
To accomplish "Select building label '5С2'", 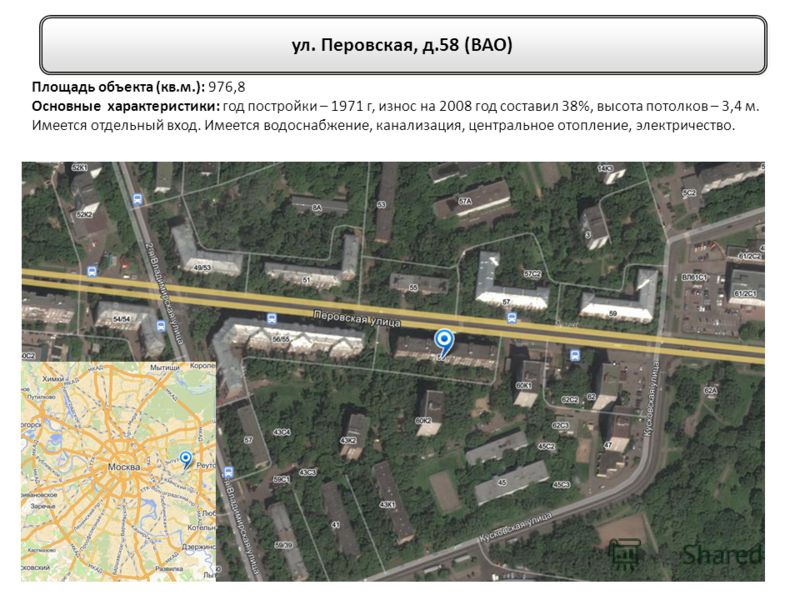I will click(x=689, y=193).
